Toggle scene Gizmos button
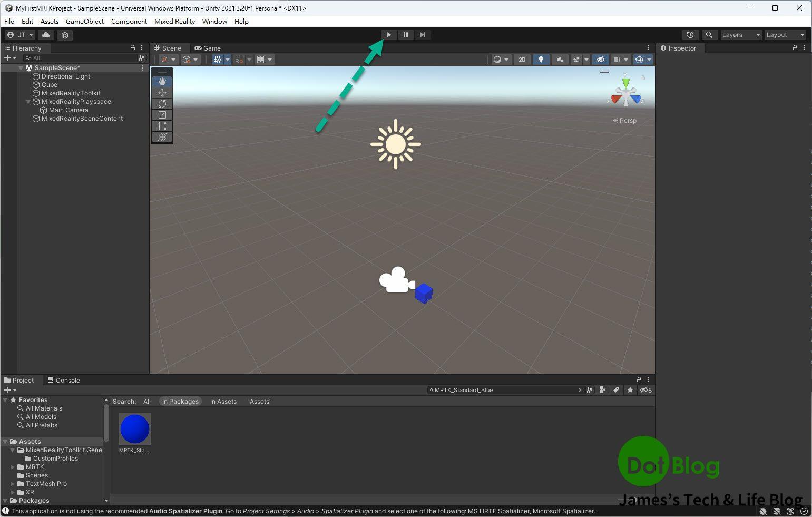The height and width of the screenshot is (517, 812). point(639,60)
